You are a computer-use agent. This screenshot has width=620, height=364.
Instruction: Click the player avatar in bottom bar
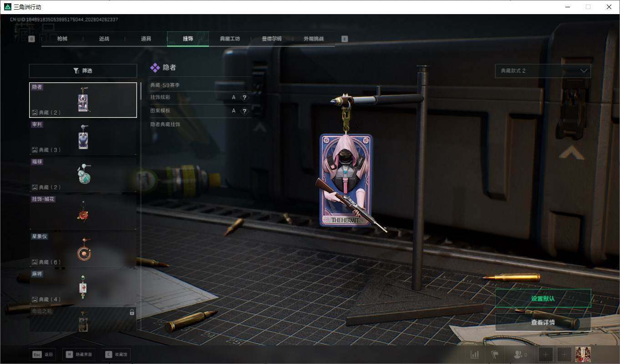[x=583, y=354]
